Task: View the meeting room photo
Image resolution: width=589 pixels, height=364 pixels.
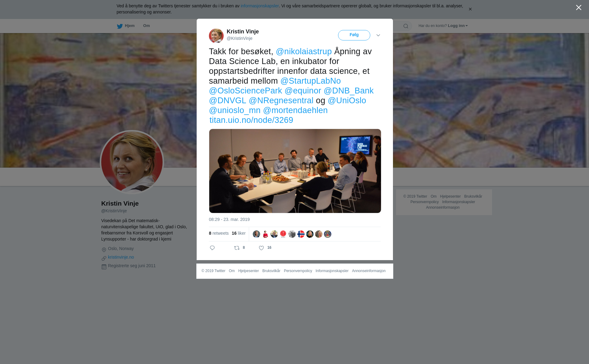Action: coord(295,171)
